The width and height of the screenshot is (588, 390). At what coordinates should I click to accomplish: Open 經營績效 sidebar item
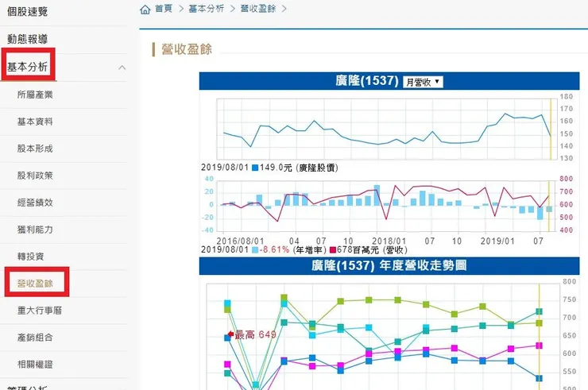35,203
